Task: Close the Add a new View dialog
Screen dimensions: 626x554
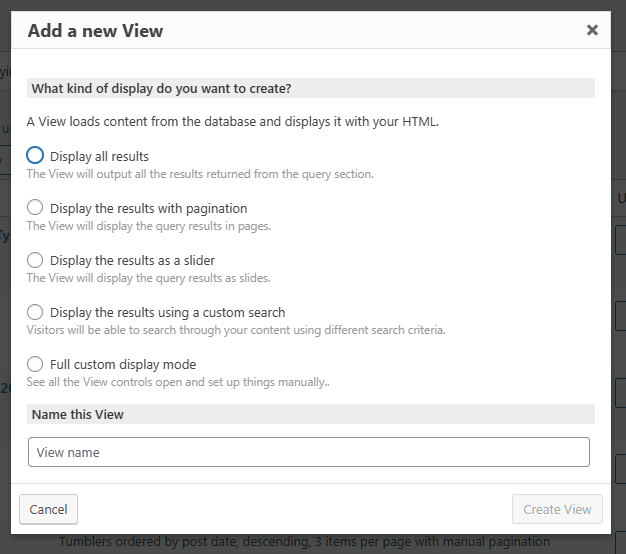Action: pyautogui.click(x=592, y=30)
